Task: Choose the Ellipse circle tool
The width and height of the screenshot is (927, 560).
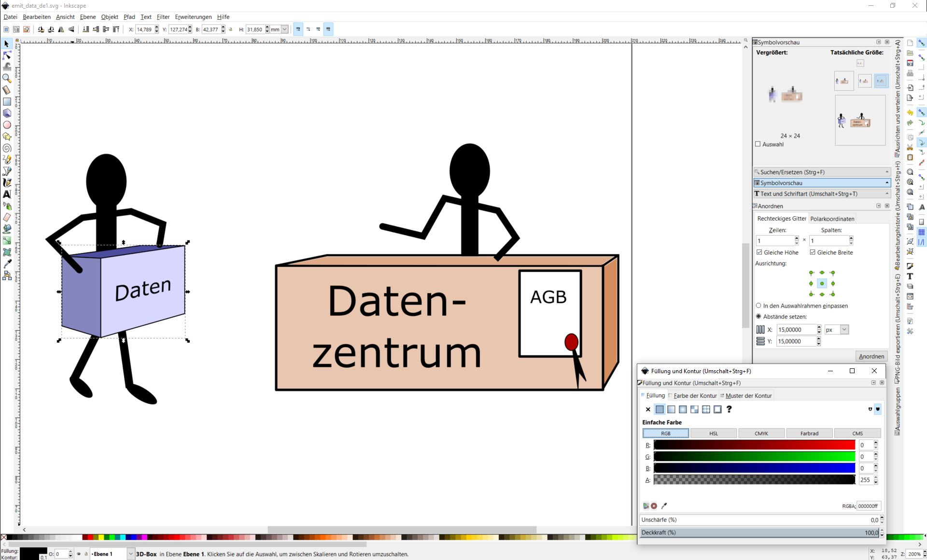Action: 7,125
